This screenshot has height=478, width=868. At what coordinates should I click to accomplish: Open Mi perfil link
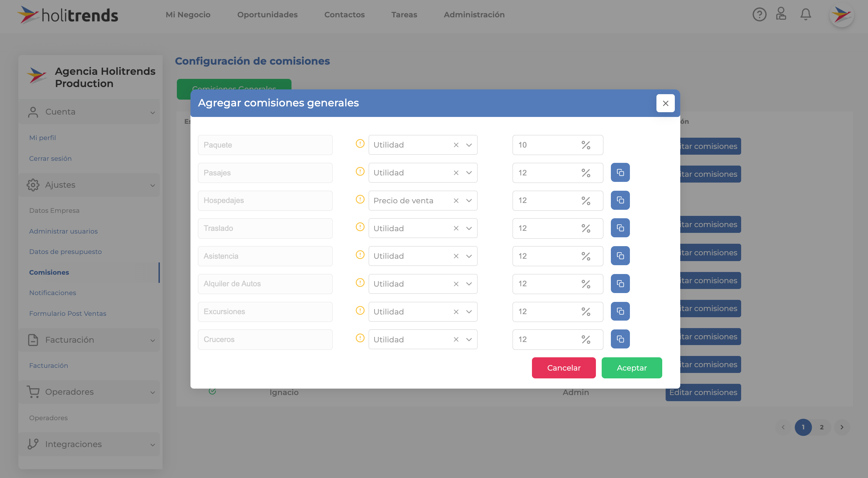click(43, 138)
